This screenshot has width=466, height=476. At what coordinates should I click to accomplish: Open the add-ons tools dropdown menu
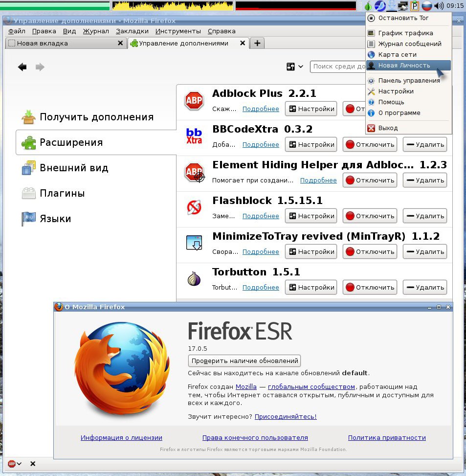(294, 67)
